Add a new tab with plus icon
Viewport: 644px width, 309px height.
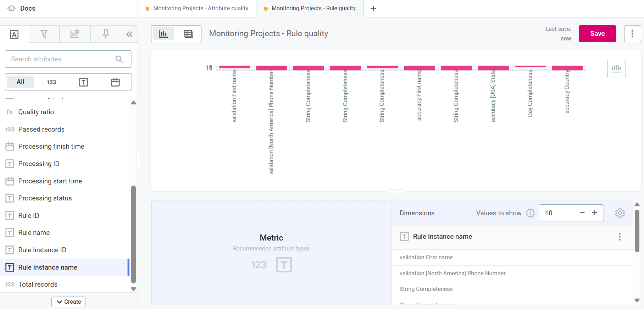(373, 9)
